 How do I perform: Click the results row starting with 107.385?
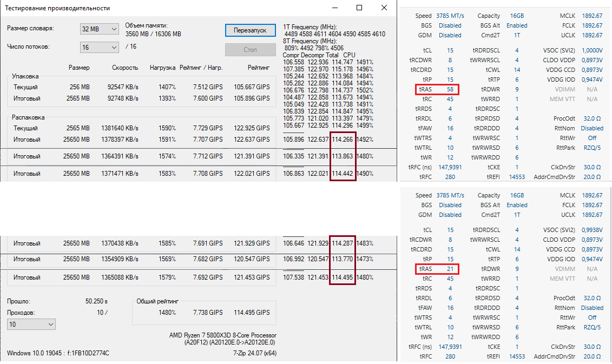328,69
